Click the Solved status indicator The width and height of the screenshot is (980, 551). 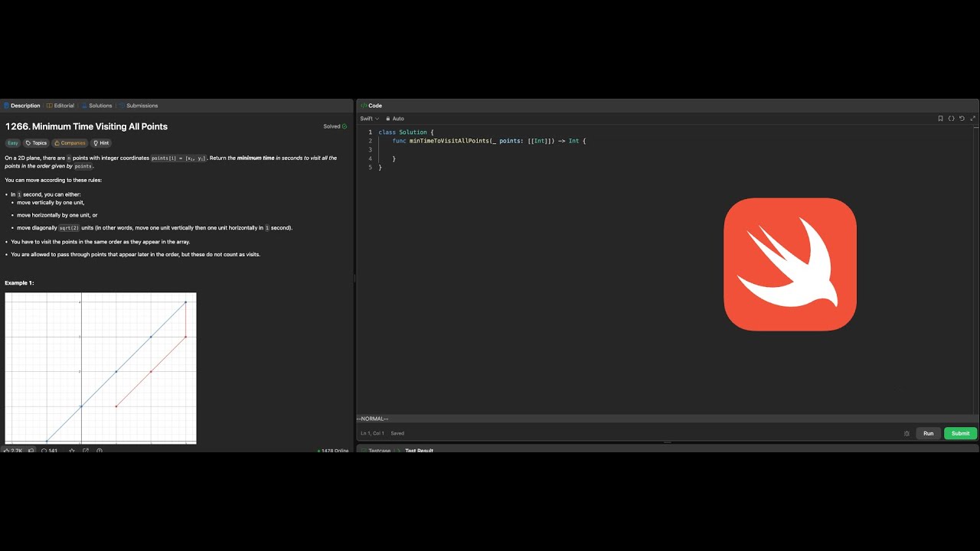(335, 126)
